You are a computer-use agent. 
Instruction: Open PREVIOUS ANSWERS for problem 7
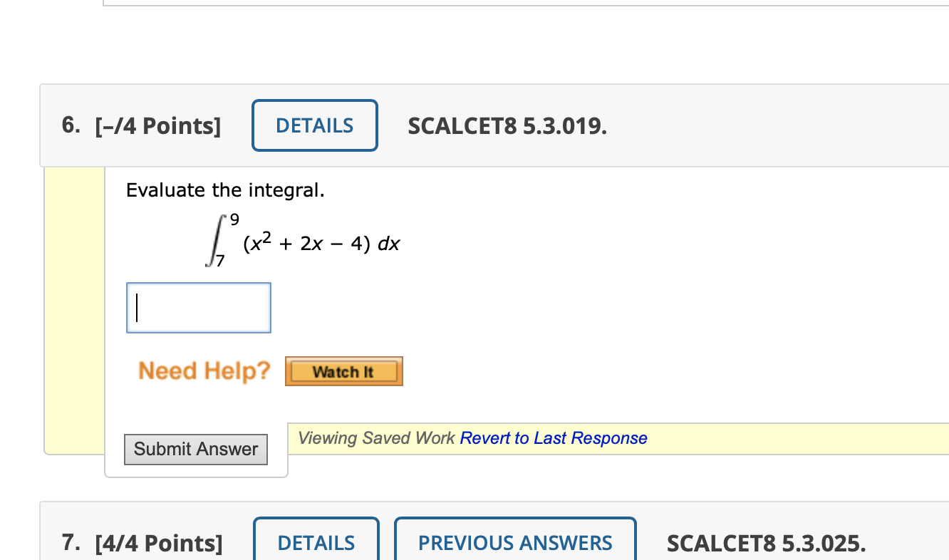(x=514, y=543)
